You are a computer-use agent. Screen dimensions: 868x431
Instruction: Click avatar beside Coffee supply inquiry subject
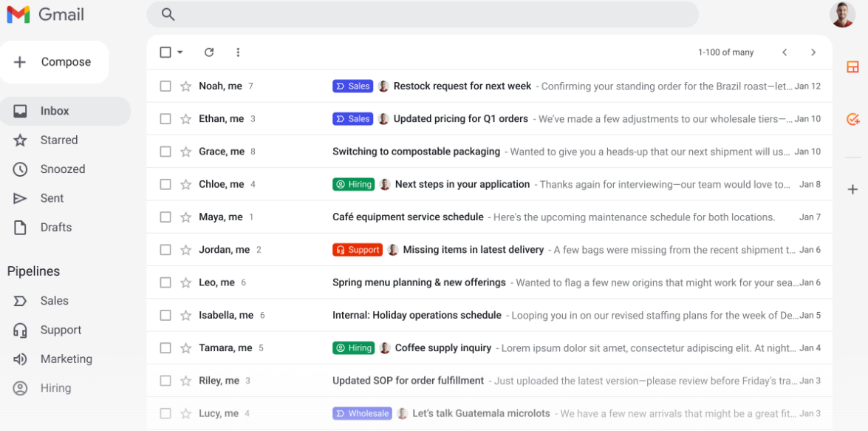pyautogui.click(x=385, y=347)
